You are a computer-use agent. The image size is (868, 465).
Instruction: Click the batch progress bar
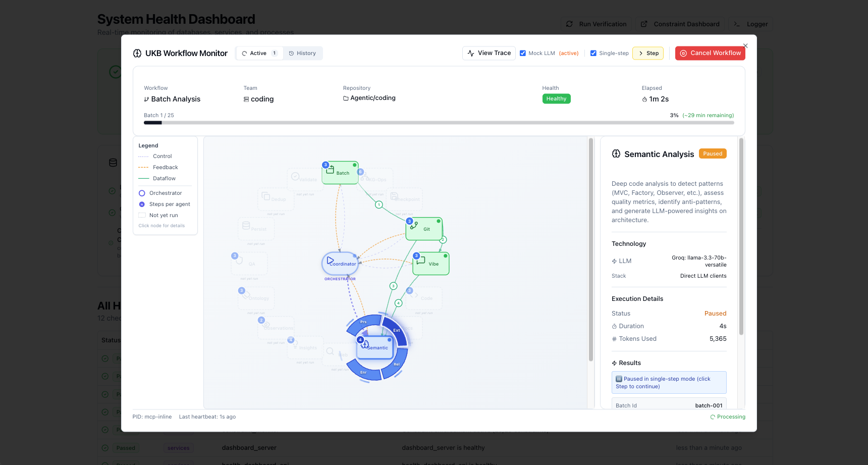coord(439,123)
